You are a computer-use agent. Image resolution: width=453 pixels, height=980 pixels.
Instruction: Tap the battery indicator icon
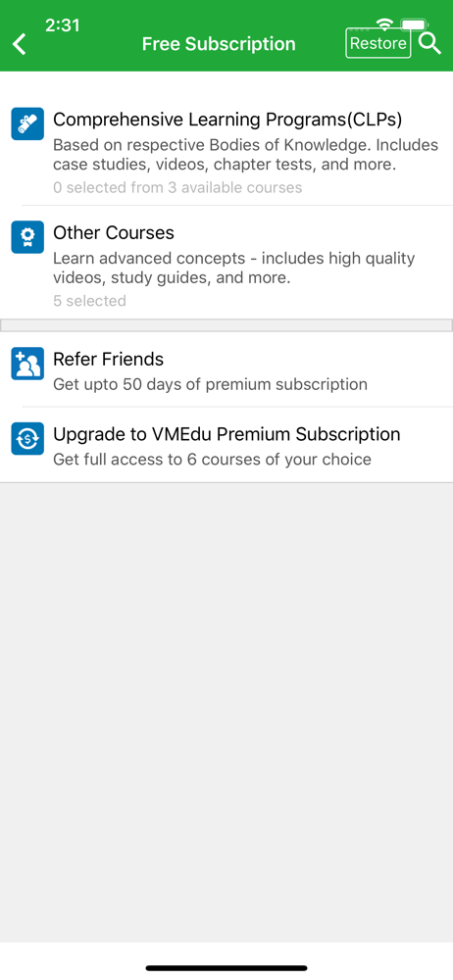point(414,24)
